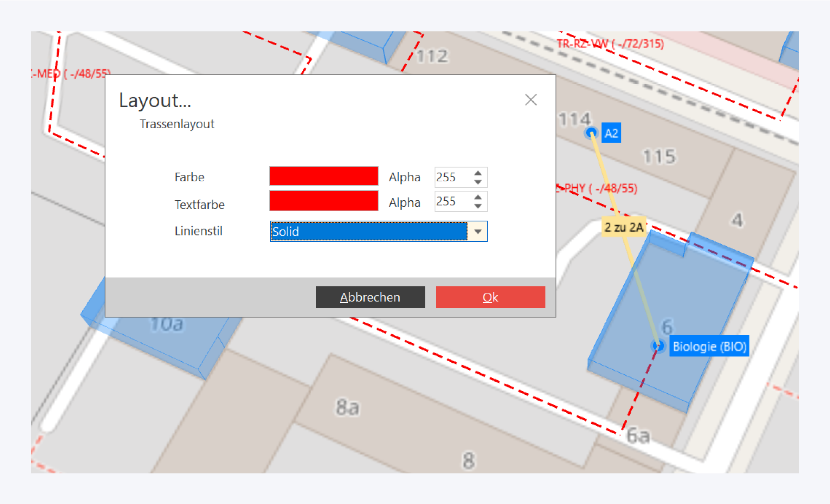Select the Biologie (BIO) label
The image size is (830, 504).
pyautogui.click(x=709, y=347)
